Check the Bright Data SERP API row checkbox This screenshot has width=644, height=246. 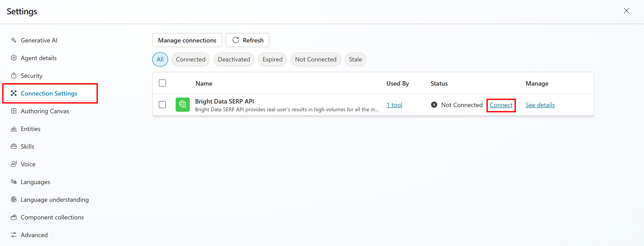pos(162,105)
